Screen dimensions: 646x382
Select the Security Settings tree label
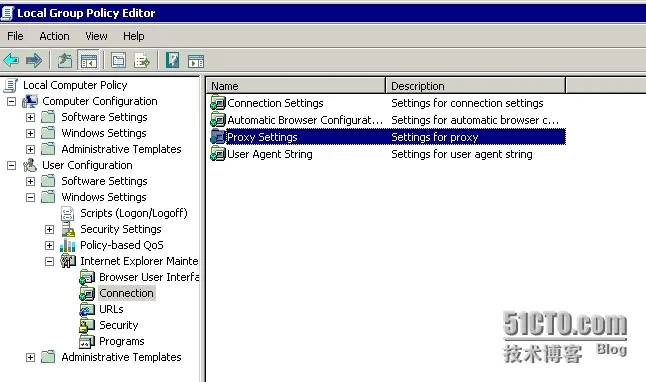coord(121,229)
